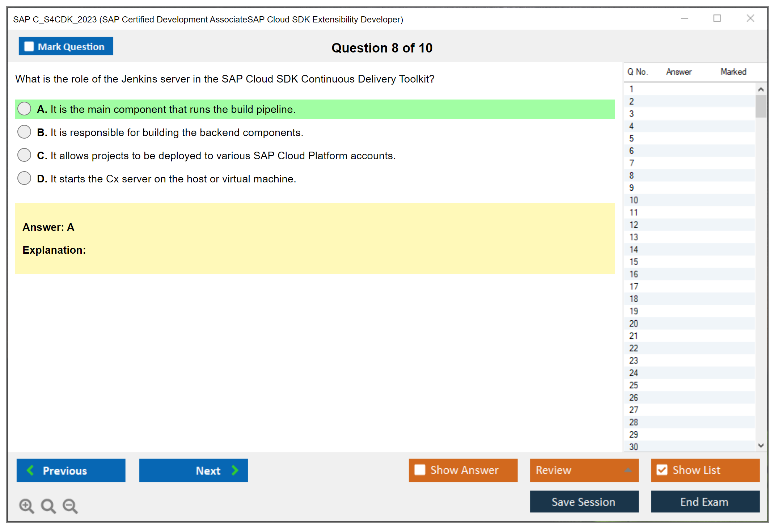The image size is (778, 532).
Task: Click the question list scrollbar thumb
Action: point(761,106)
